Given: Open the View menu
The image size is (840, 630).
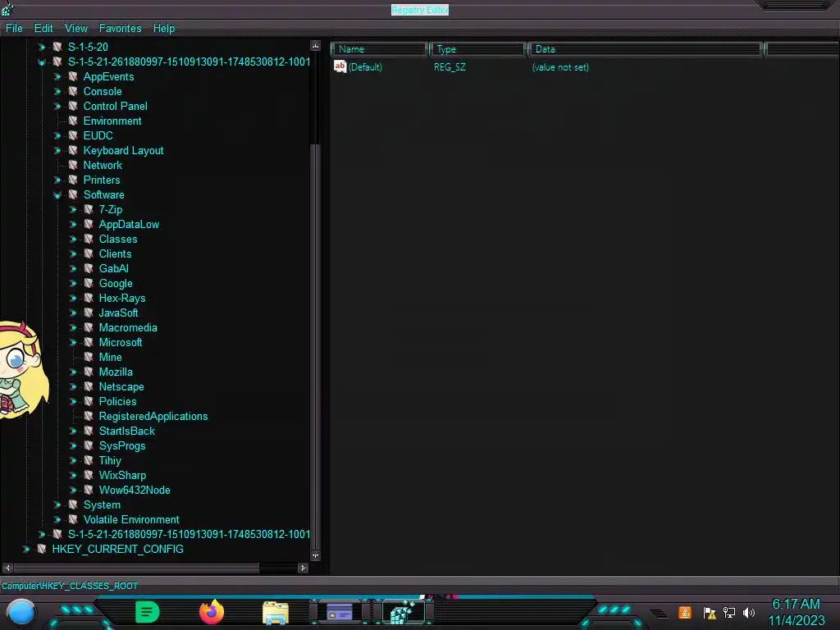Looking at the screenshot, I should click(76, 29).
